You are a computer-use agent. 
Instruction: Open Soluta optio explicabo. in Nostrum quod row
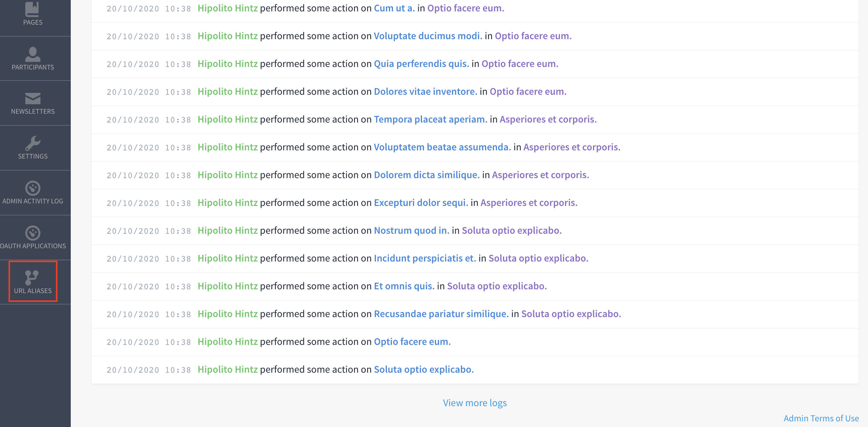point(511,231)
